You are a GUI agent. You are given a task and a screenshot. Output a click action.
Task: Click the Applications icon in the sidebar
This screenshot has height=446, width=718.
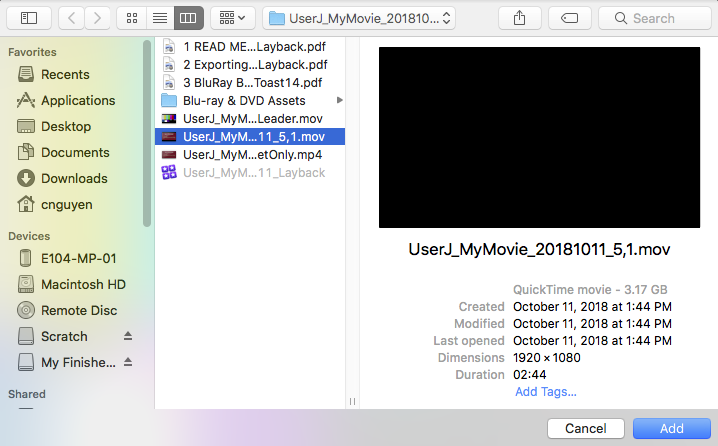click(26, 100)
